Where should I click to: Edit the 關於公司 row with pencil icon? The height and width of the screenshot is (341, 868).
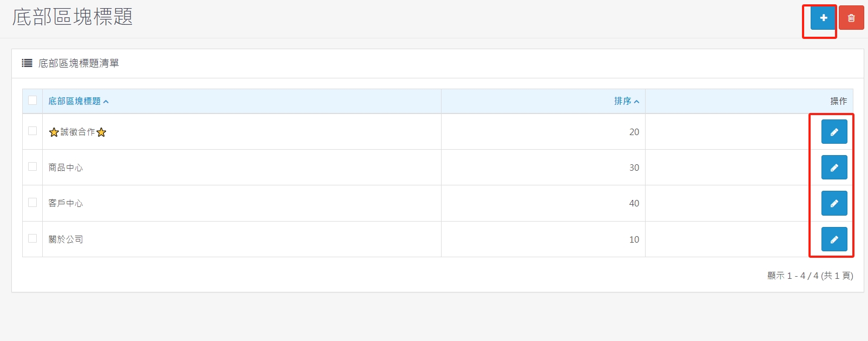tap(834, 239)
